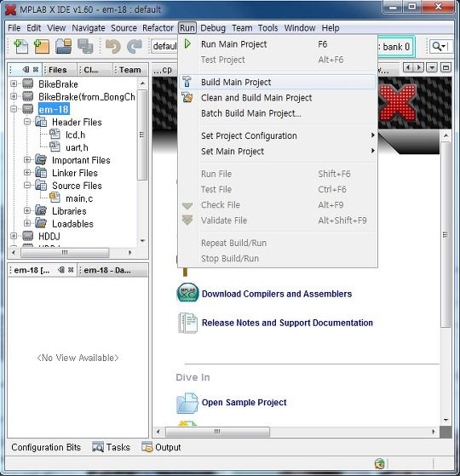Open the Debug menu
The image size is (460, 476).
click(x=213, y=28)
